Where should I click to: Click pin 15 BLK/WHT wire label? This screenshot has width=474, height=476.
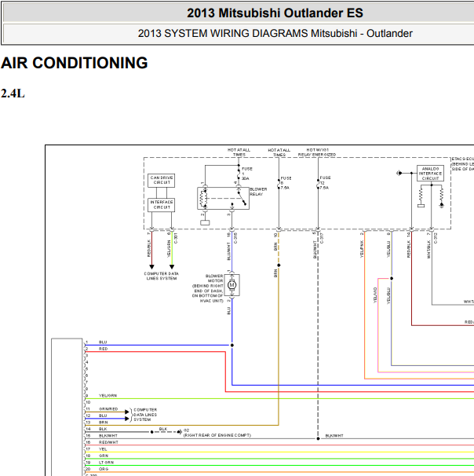(x=108, y=436)
